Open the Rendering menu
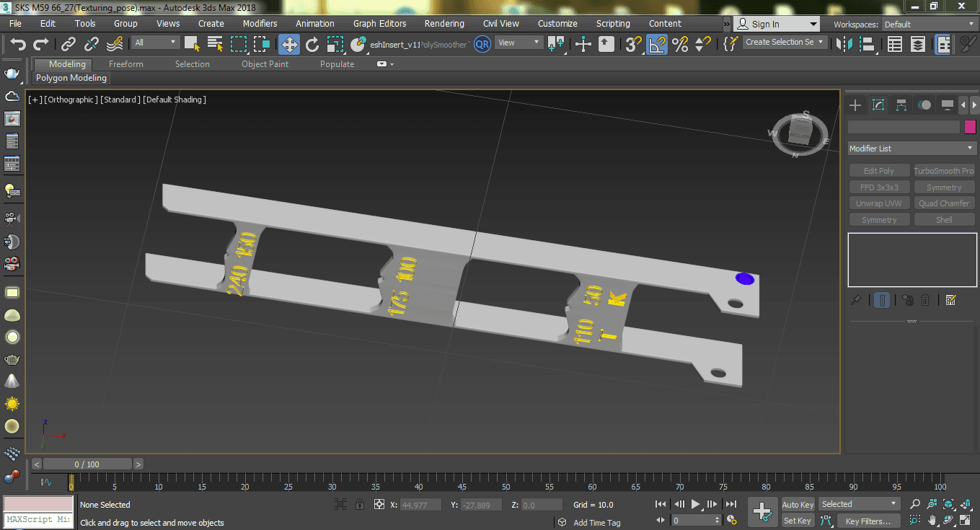This screenshot has height=530, width=980. pyautogui.click(x=444, y=24)
